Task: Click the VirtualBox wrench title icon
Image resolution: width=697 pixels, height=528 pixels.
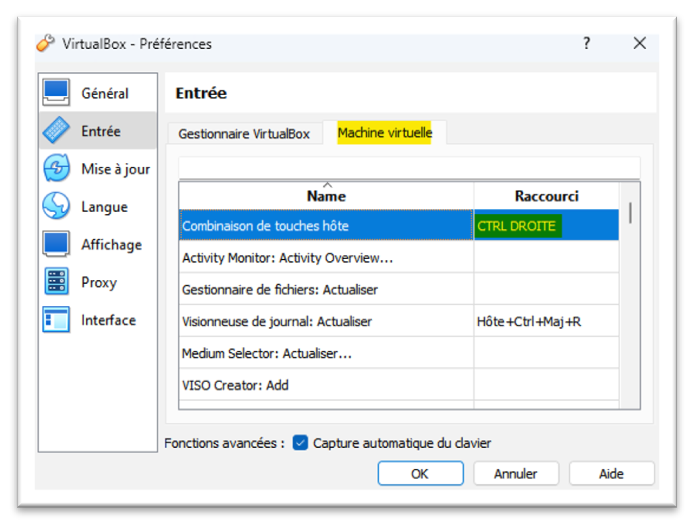Action: click(x=45, y=43)
